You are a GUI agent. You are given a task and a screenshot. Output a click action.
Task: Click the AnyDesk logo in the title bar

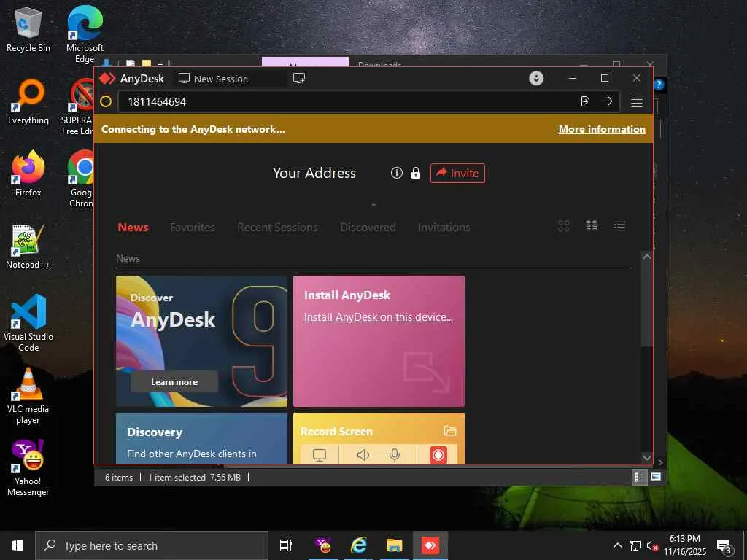coord(107,79)
